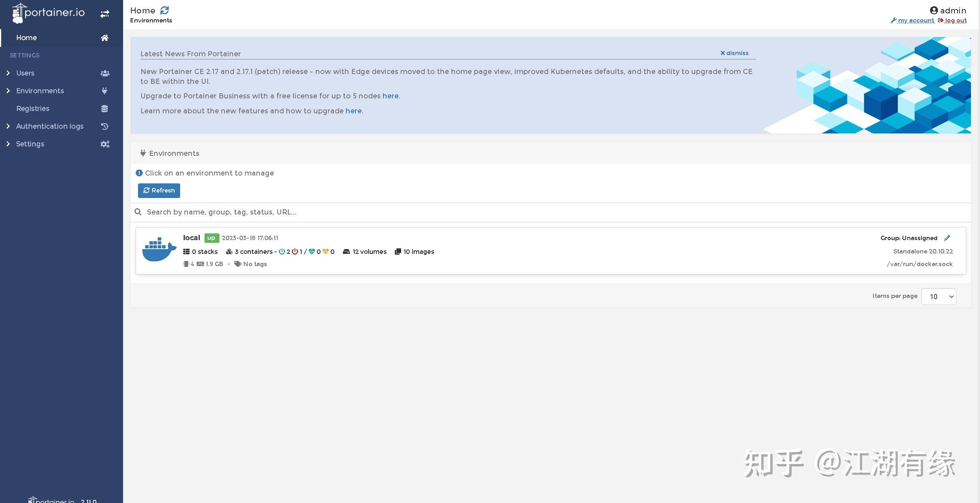Click the Docker whale logo on local environment
This screenshot has width=980, height=503.
pyautogui.click(x=158, y=249)
